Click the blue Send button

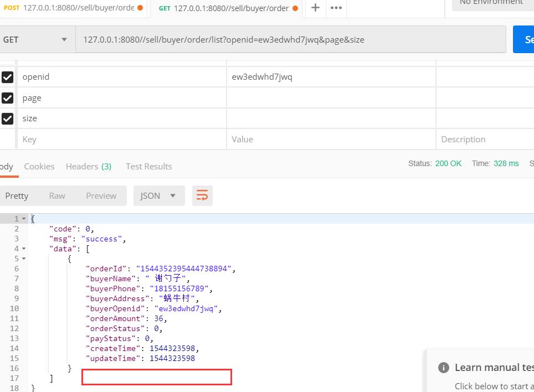(523, 39)
